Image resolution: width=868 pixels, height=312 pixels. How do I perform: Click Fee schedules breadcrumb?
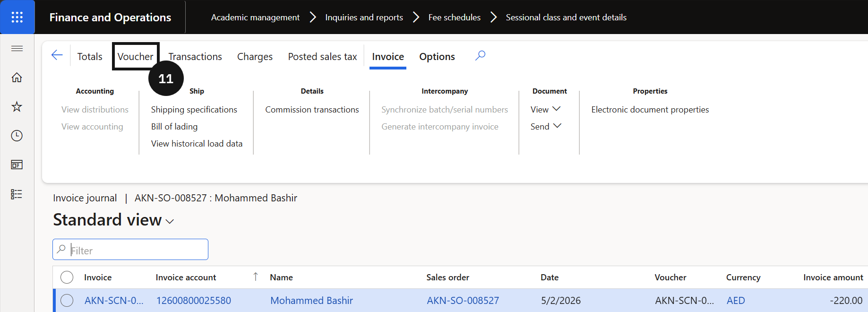click(x=455, y=17)
